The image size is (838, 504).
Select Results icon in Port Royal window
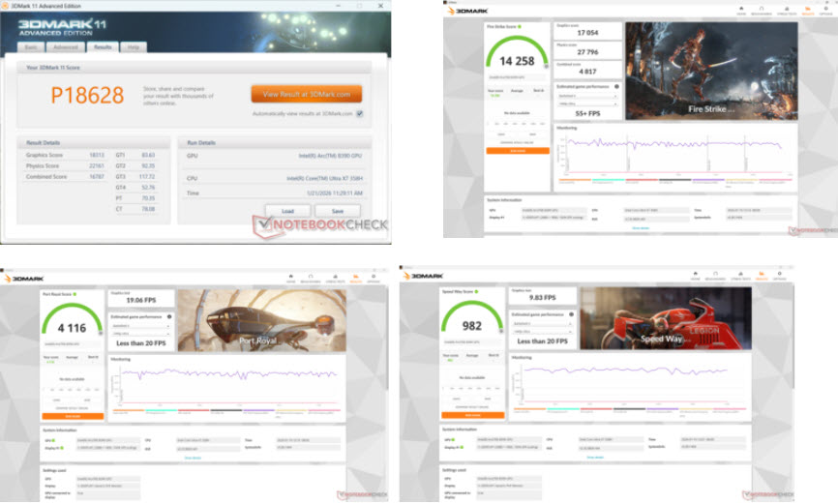[356, 278]
